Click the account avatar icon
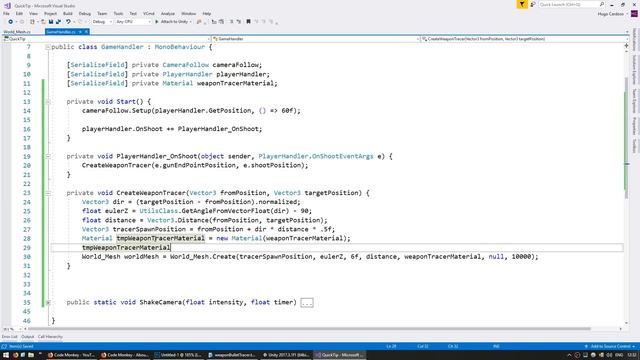The height and width of the screenshot is (360, 640). click(x=634, y=14)
